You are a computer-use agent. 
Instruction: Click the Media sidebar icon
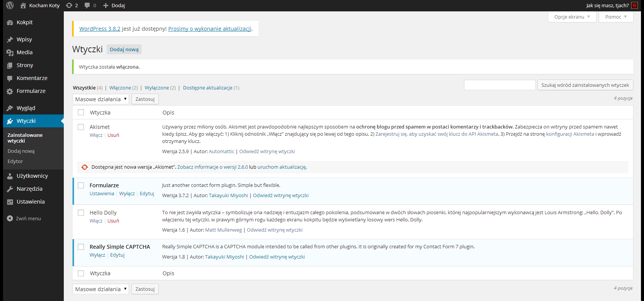click(10, 52)
